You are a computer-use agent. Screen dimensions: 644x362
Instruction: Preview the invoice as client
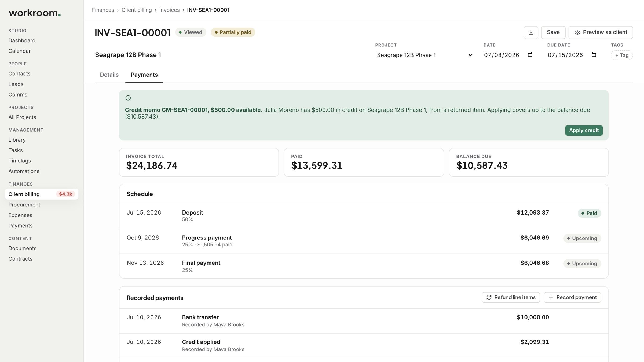point(601,32)
